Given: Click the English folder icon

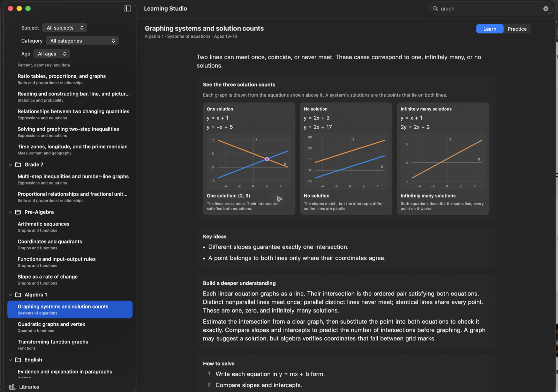Looking at the screenshot, I should (x=18, y=360).
